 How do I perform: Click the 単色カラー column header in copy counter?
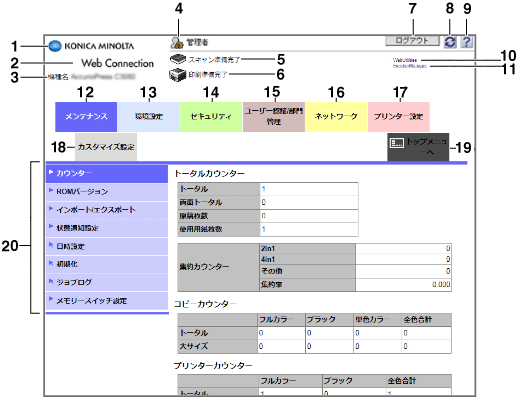(x=377, y=320)
